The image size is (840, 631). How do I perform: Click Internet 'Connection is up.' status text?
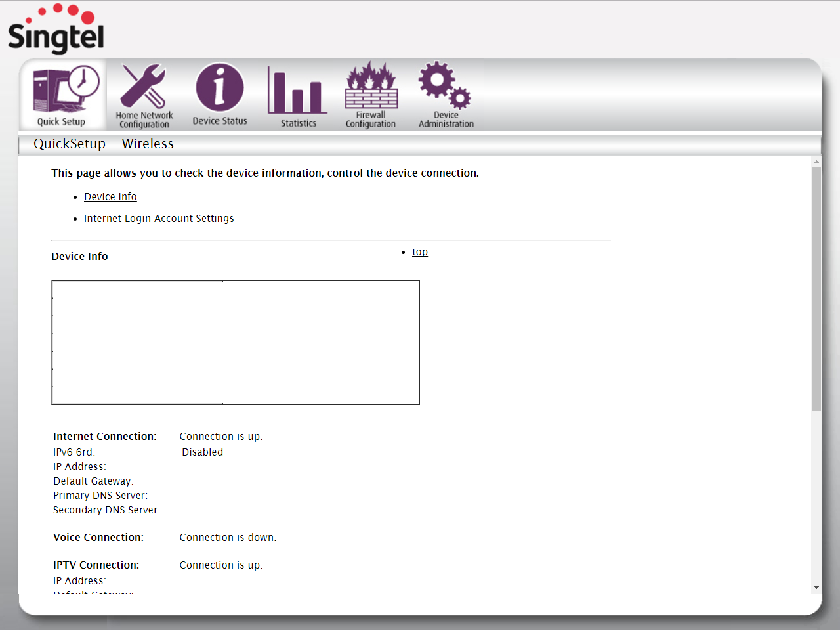click(221, 437)
